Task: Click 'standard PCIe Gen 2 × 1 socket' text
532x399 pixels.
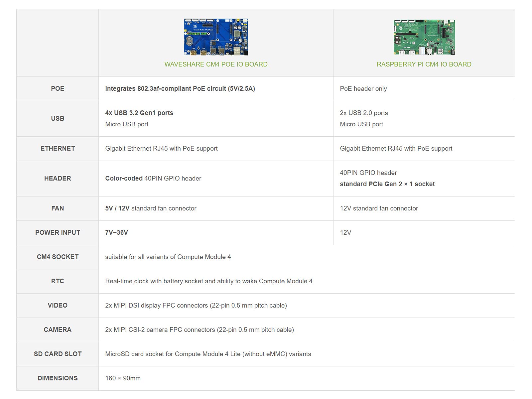Action: click(x=387, y=184)
